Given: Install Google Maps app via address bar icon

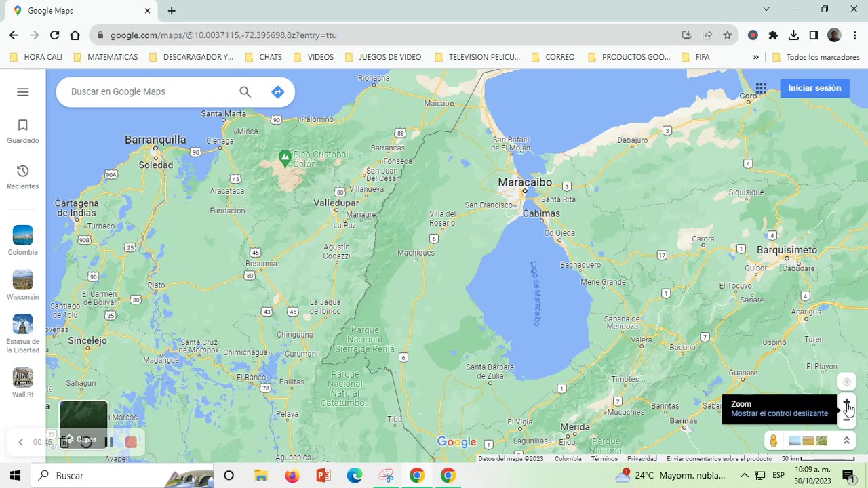Looking at the screenshot, I should click(x=686, y=35).
